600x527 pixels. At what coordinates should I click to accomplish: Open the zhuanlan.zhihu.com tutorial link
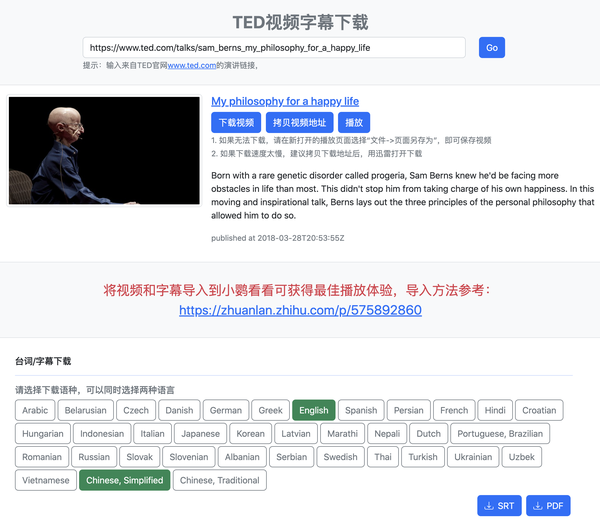coord(300,310)
